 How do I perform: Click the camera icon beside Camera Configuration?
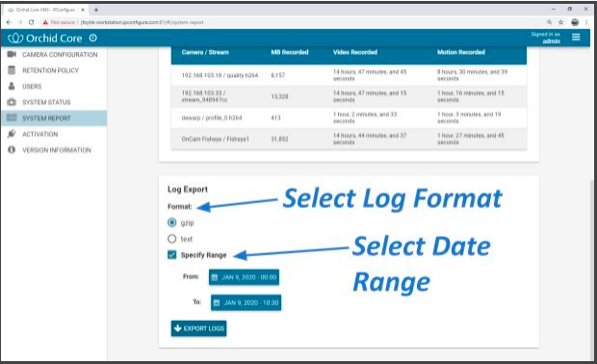[x=12, y=54]
